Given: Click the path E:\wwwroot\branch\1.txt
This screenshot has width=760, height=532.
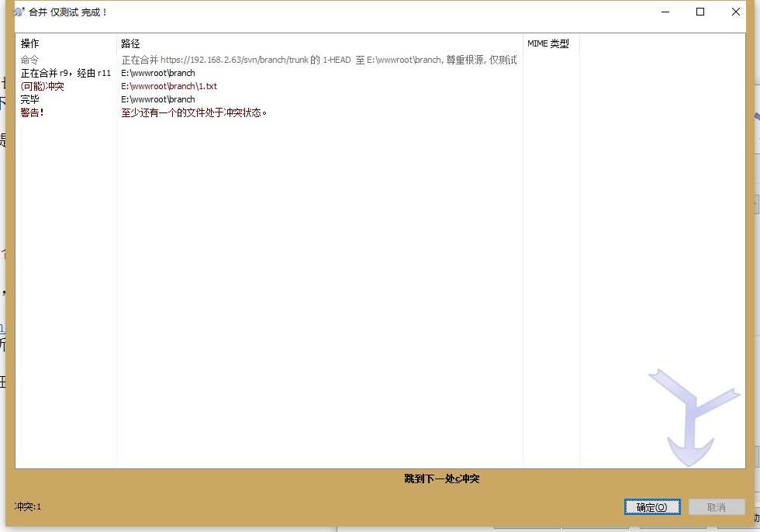Looking at the screenshot, I should coord(169,86).
